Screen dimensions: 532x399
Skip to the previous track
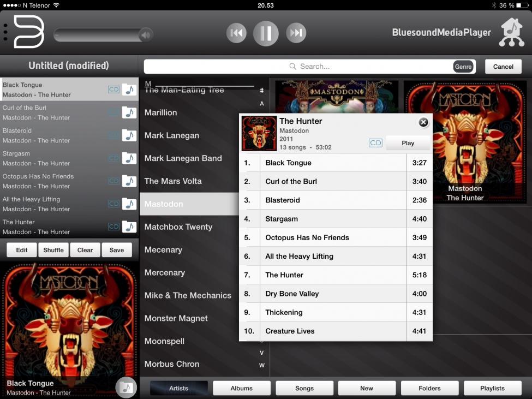[236, 33]
